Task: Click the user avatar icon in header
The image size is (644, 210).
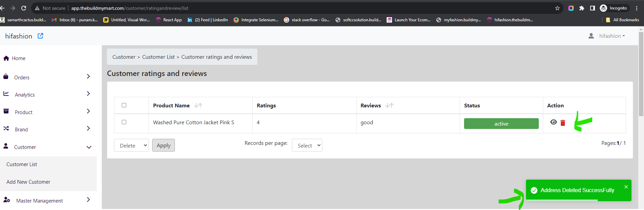Action: (x=591, y=36)
